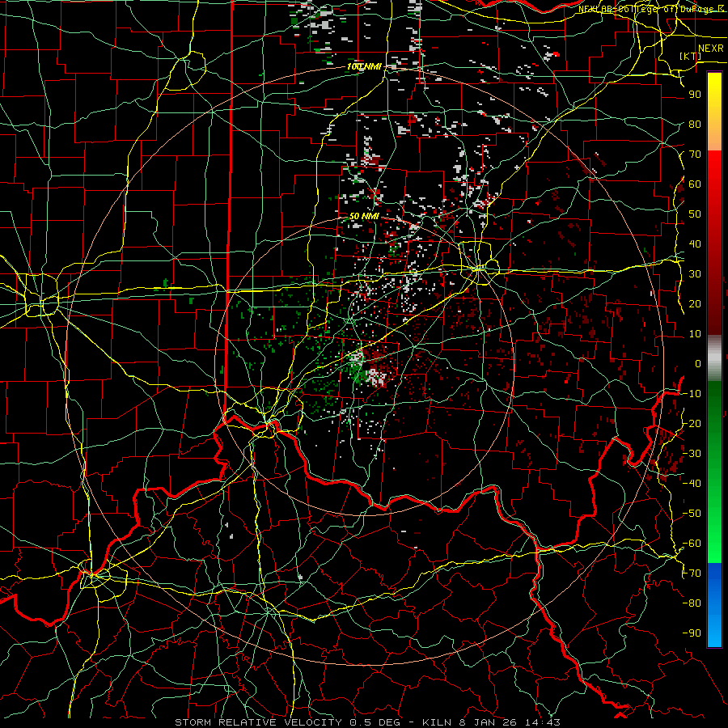
Task: Click the "8 JAN 26" date in the caption
Action: 488,722
